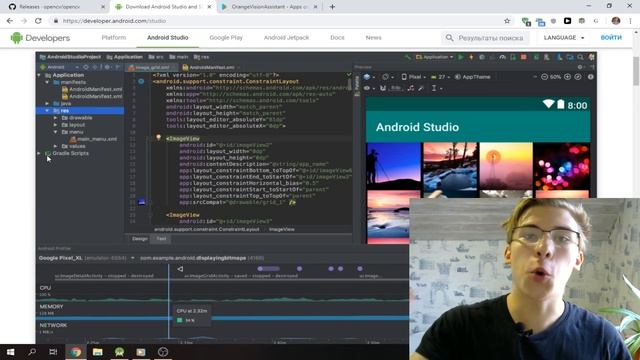Image resolution: width=640 pixels, height=360 pixels.
Task: Open the AppTheme theme selector
Action: click(x=472, y=77)
